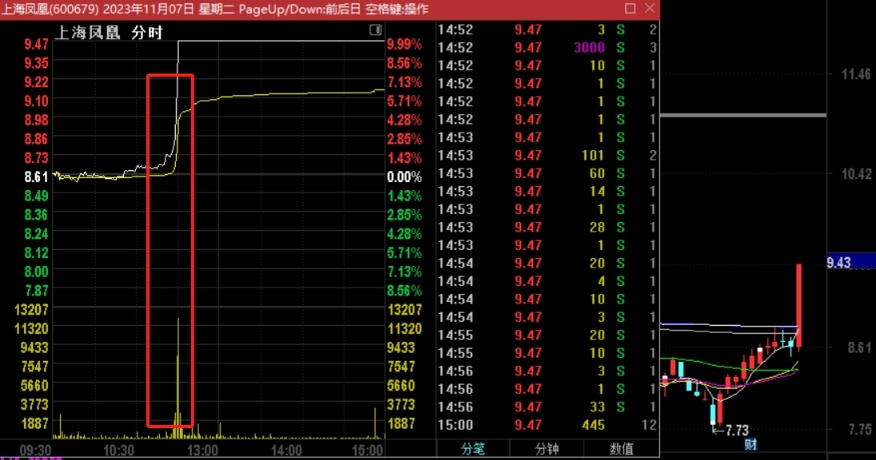Viewport: 876px width, 460px height.
Task: Click the 7.75 label on K-line price axis
Action: click(x=859, y=429)
